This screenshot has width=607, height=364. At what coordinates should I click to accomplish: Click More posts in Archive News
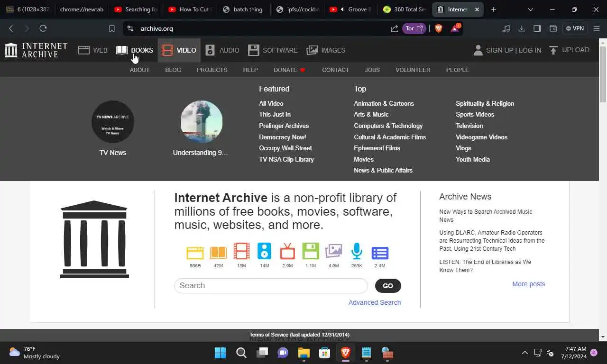[528, 284]
